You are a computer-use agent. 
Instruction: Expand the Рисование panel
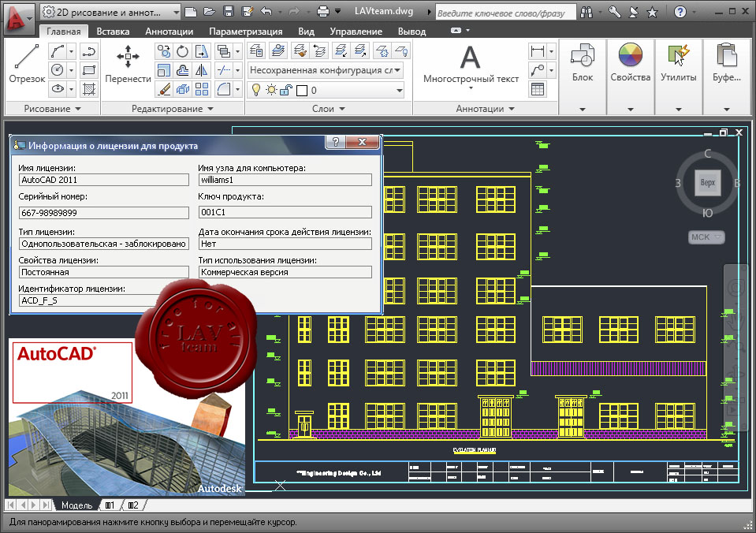[52, 109]
